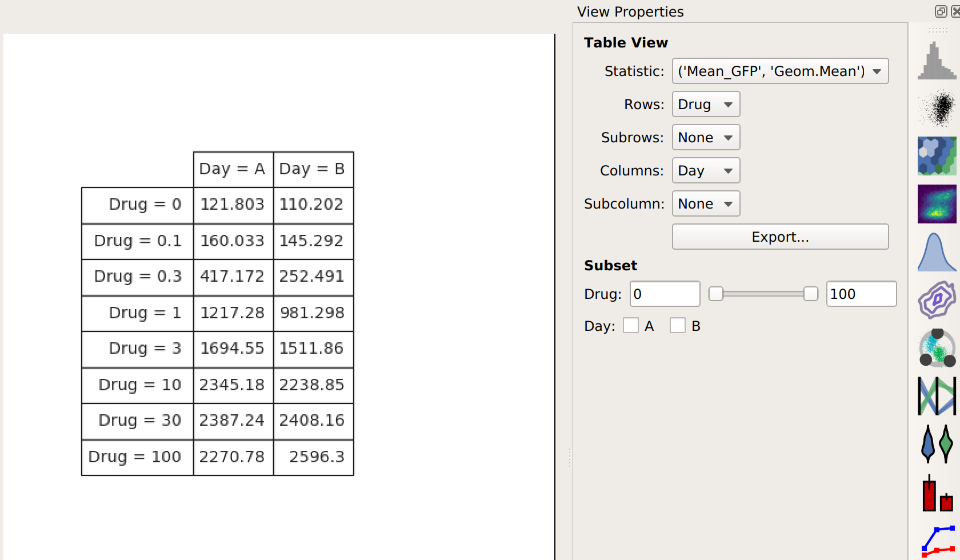Click the table cell 121.803

[x=234, y=205]
